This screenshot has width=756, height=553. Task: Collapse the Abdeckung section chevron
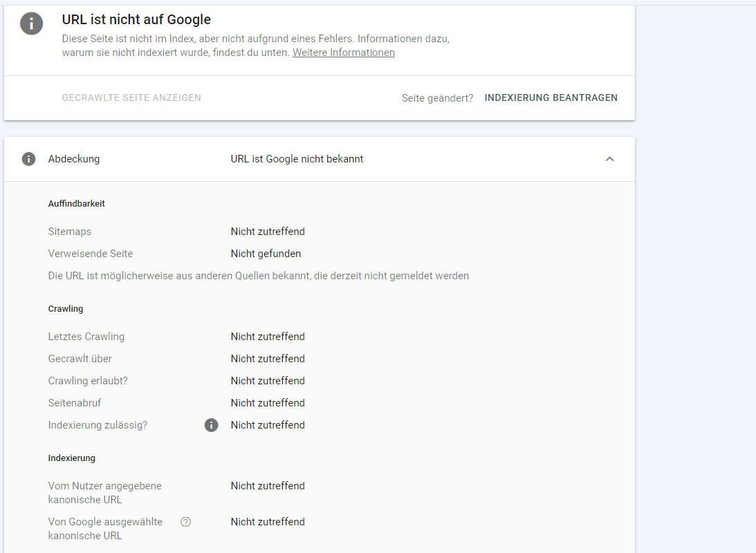tap(609, 159)
